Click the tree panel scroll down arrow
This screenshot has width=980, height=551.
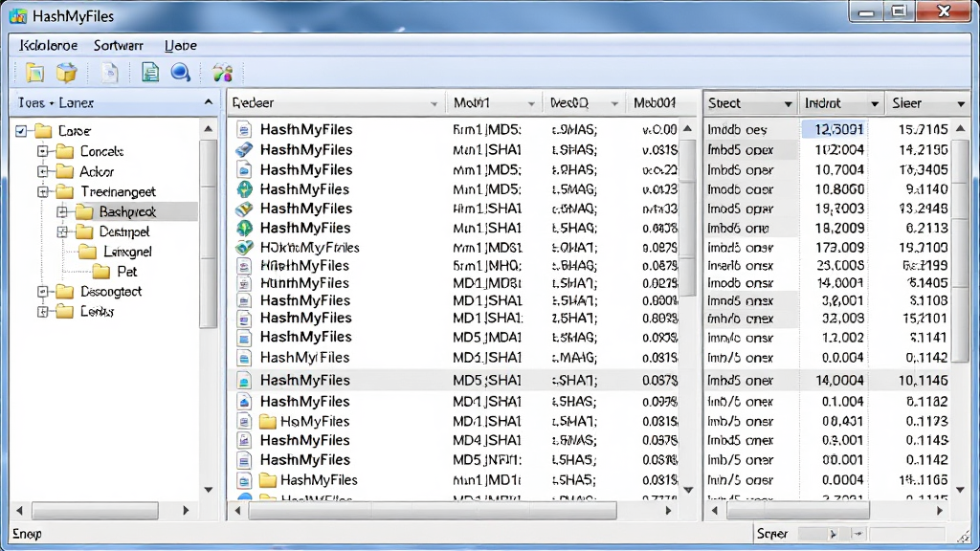pyautogui.click(x=208, y=491)
